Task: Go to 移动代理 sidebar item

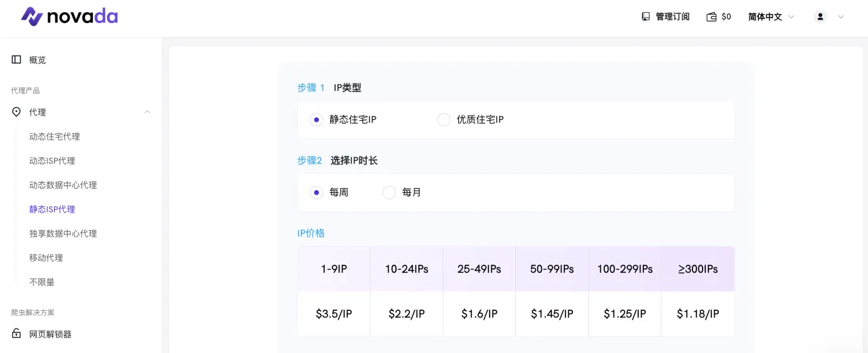Action: click(x=46, y=258)
